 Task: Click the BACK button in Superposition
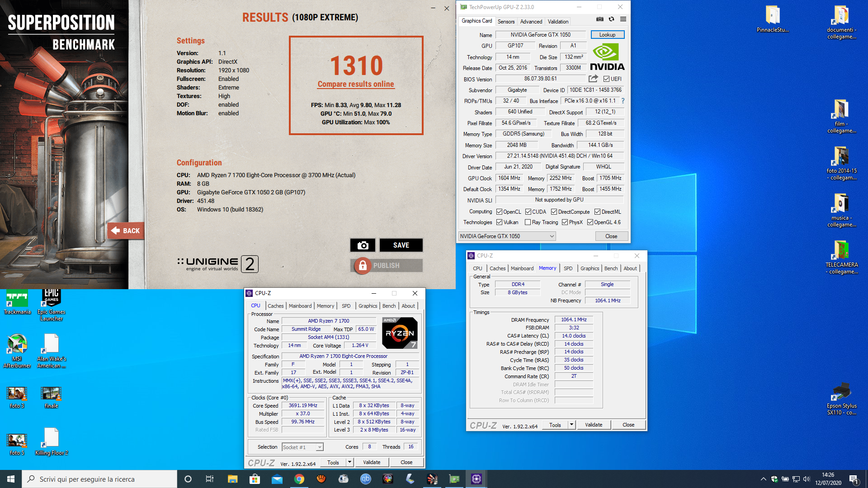pos(126,231)
